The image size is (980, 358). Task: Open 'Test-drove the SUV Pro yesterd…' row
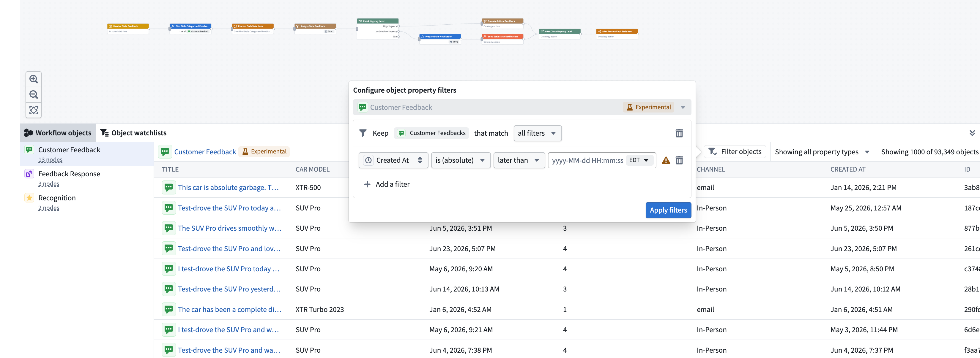[x=229, y=289]
